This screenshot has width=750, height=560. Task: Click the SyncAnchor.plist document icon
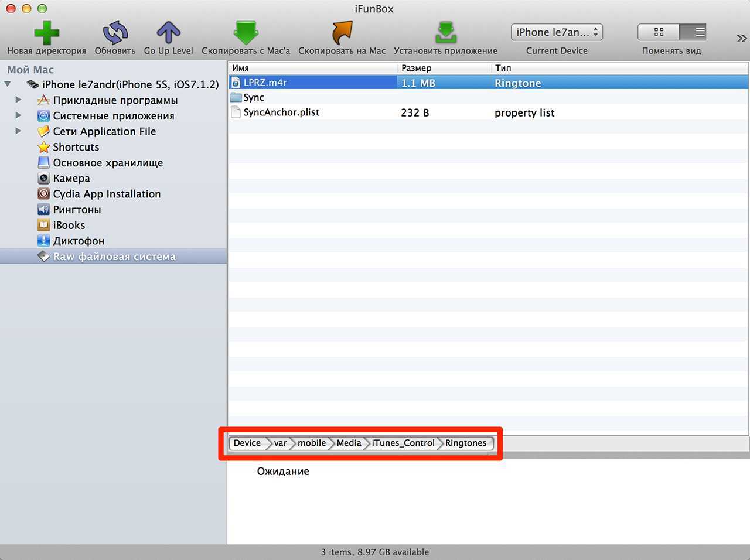click(236, 112)
